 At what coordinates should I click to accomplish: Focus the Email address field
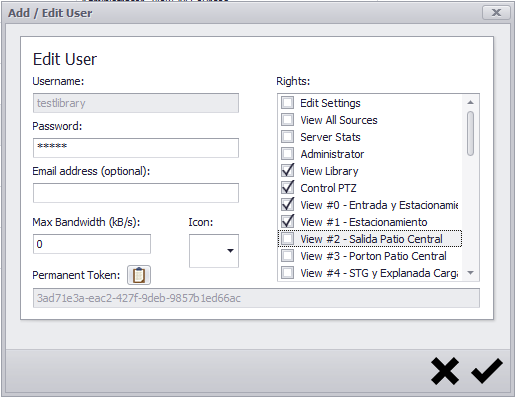click(x=136, y=193)
